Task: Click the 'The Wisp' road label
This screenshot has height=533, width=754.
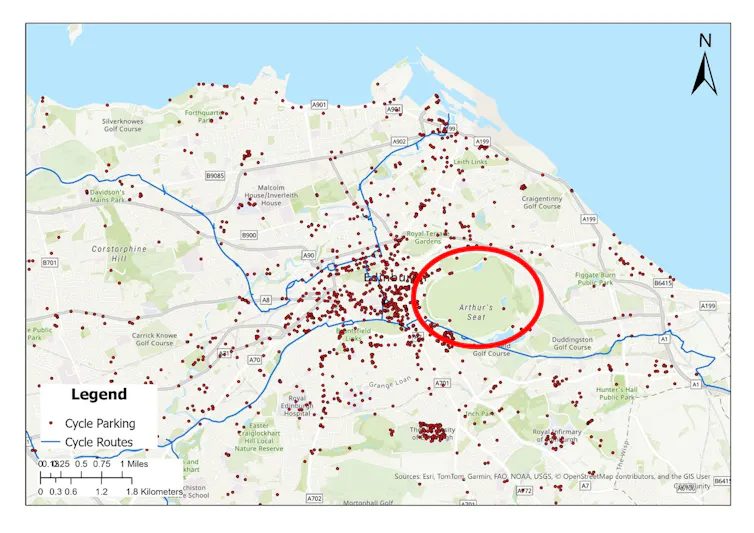Action: click(623, 455)
